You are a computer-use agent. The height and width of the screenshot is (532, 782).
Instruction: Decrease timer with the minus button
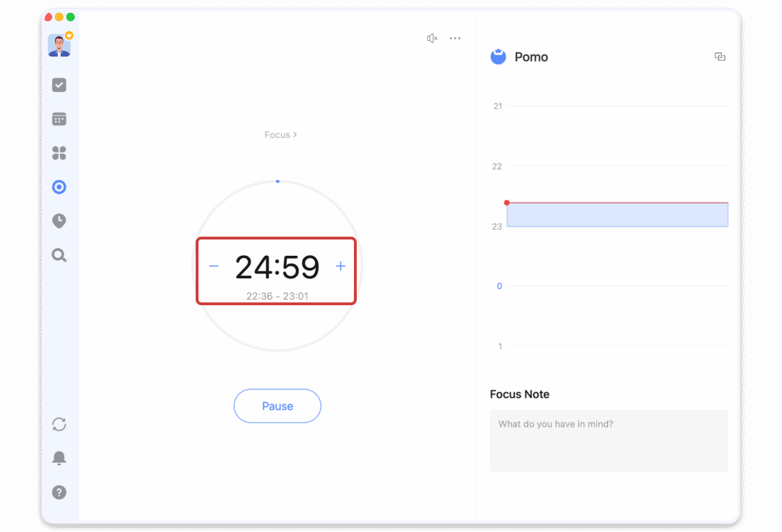click(214, 266)
